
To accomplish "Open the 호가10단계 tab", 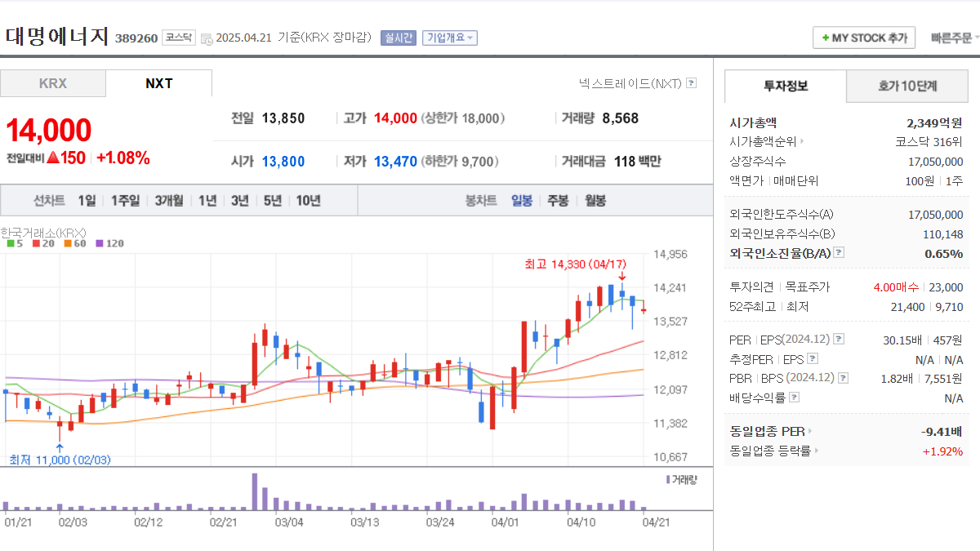I will (907, 86).
